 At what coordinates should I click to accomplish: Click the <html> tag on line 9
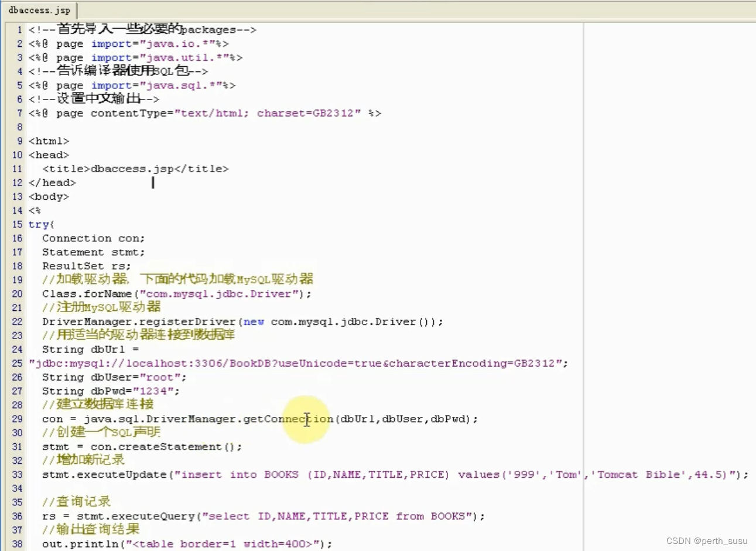point(49,141)
